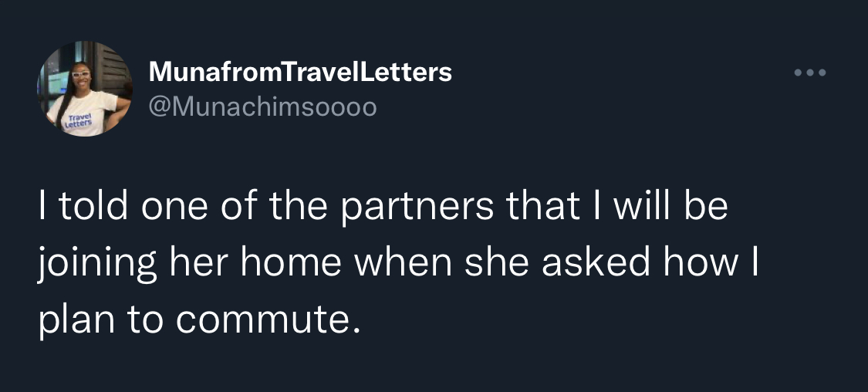Click the MunafromTravelLetters display name
Image resolution: width=868 pixels, height=392 pixels.
pyautogui.click(x=300, y=72)
